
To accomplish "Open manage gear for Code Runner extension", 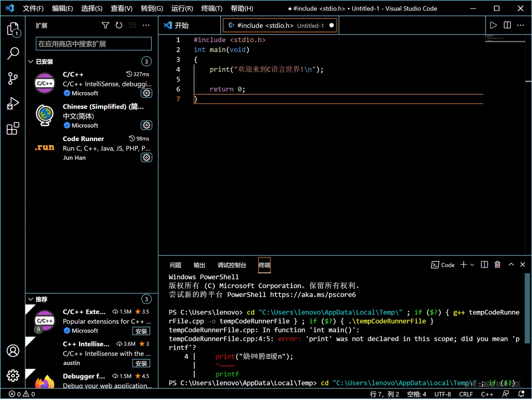I will [x=146, y=158].
